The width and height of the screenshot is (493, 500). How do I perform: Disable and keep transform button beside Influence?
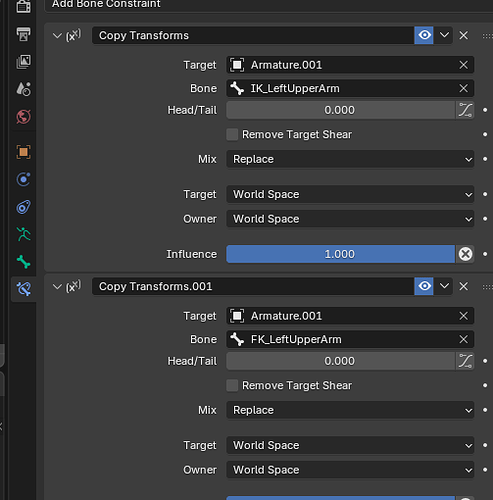[465, 254]
